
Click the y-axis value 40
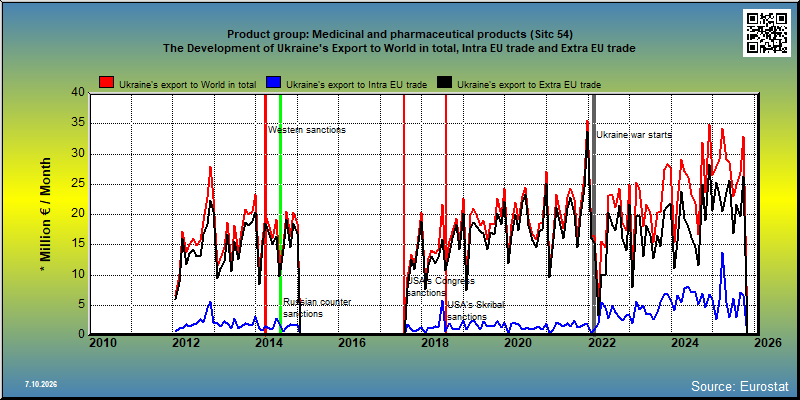coord(78,93)
